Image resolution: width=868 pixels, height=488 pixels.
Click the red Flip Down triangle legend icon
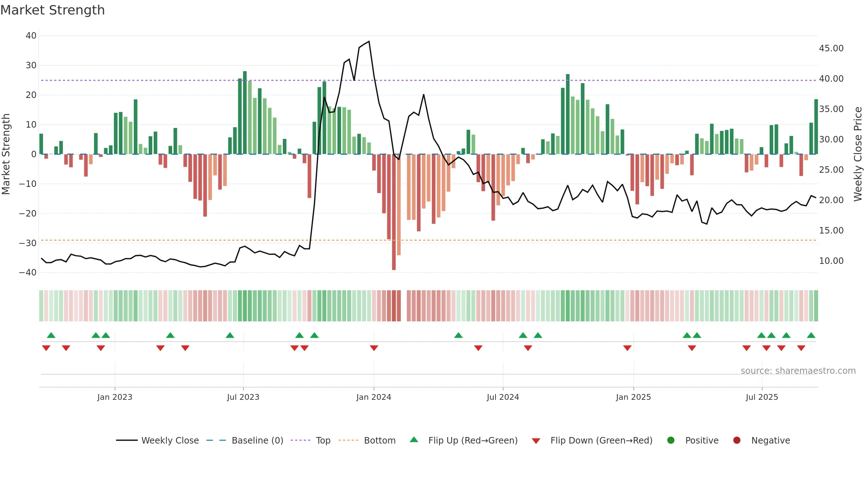[536, 441]
